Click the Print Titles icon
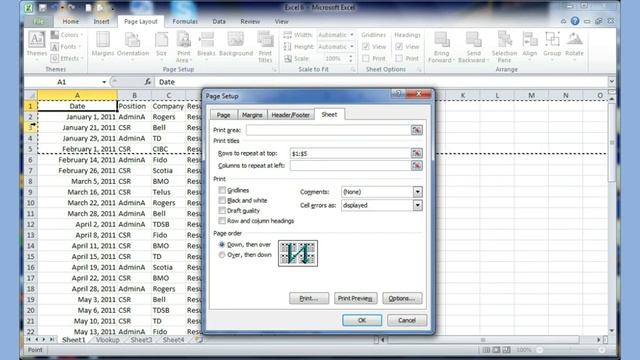640x360 pixels. (x=265, y=40)
